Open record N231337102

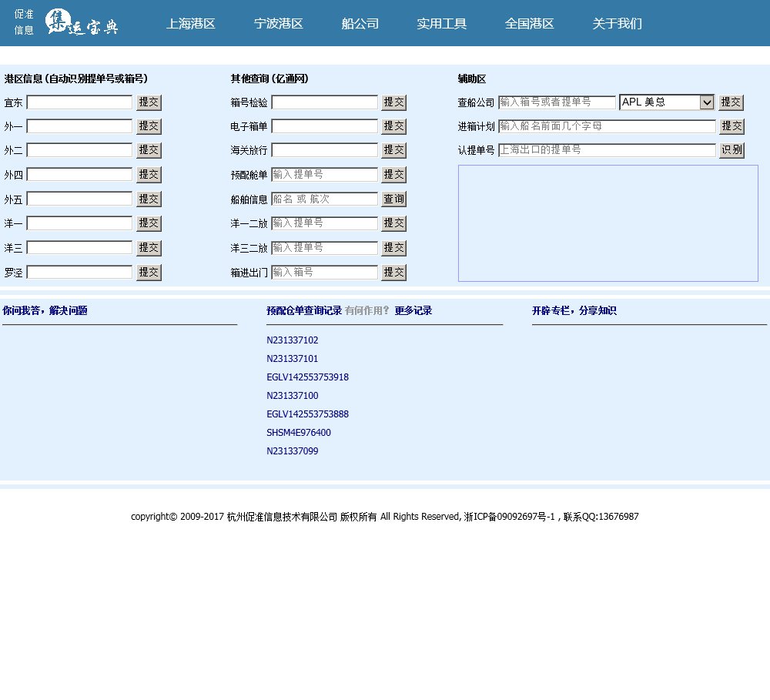click(293, 340)
